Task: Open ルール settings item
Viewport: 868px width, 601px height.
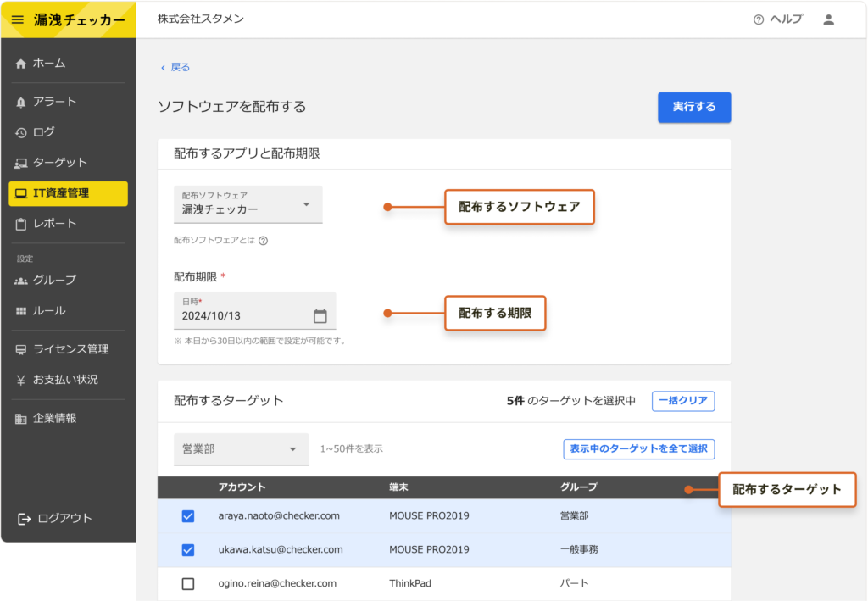Action: click(68, 311)
